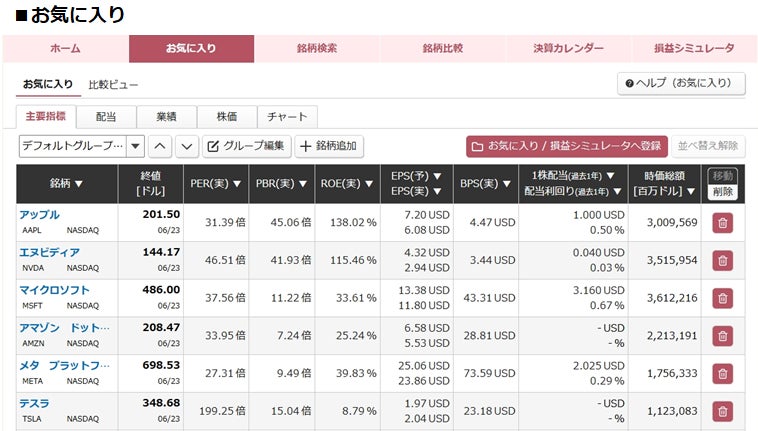This screenshot has height=431, width=758.
Task: Move group up with the up chevron
Action: [x=160, y=146]
